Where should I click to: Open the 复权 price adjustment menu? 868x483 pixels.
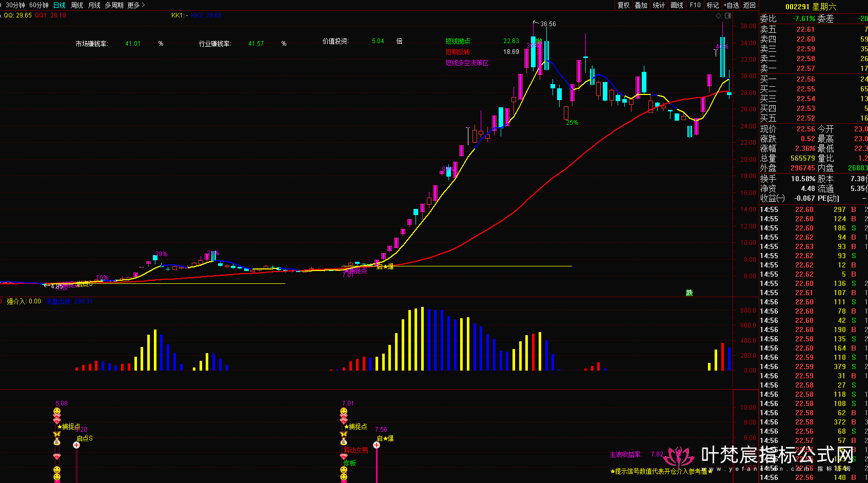pos(623,5)
